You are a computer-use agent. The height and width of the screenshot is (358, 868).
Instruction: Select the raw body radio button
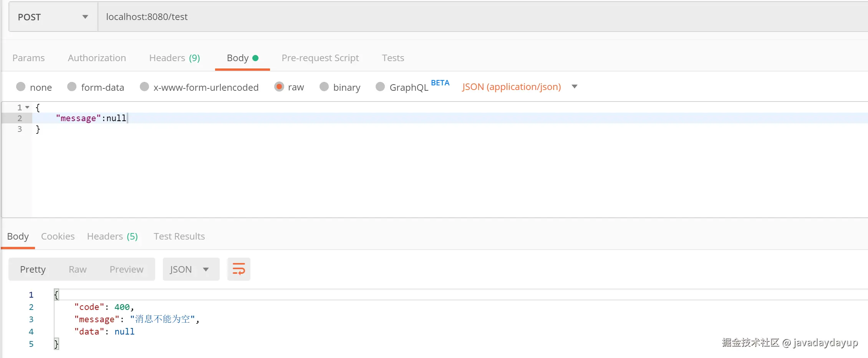click(279, 87)
